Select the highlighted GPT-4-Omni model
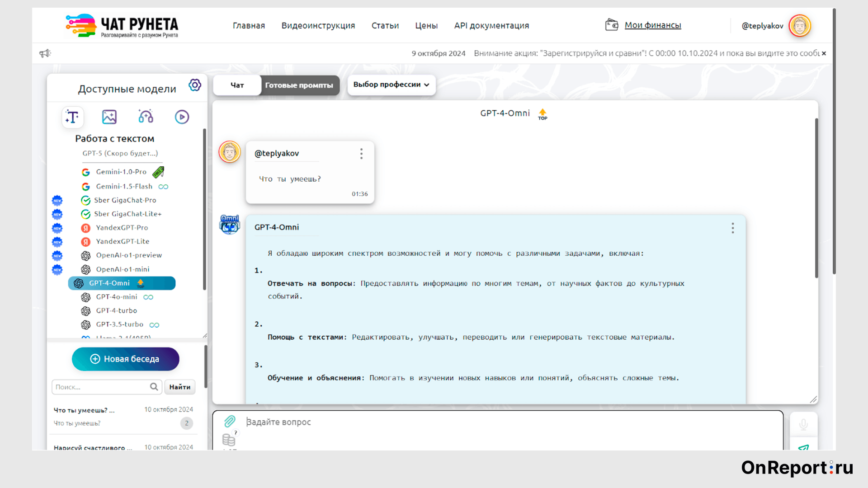868x488 pixels. coord(122,283)
